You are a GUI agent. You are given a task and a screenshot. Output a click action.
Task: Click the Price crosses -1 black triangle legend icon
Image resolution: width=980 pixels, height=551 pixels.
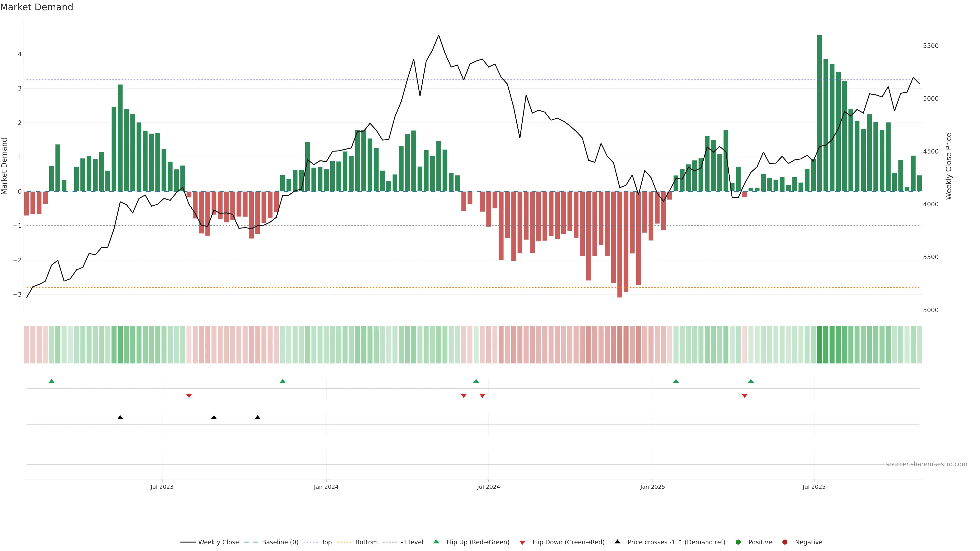pos(617,542)
